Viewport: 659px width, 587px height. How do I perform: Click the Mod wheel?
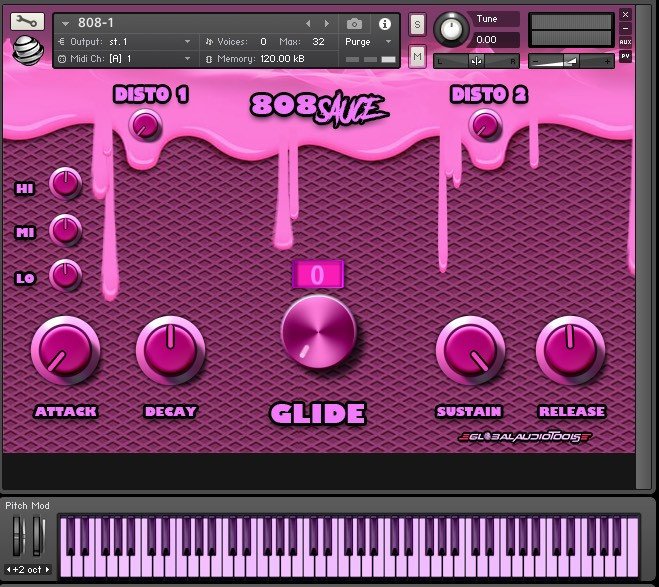point(37,537)
